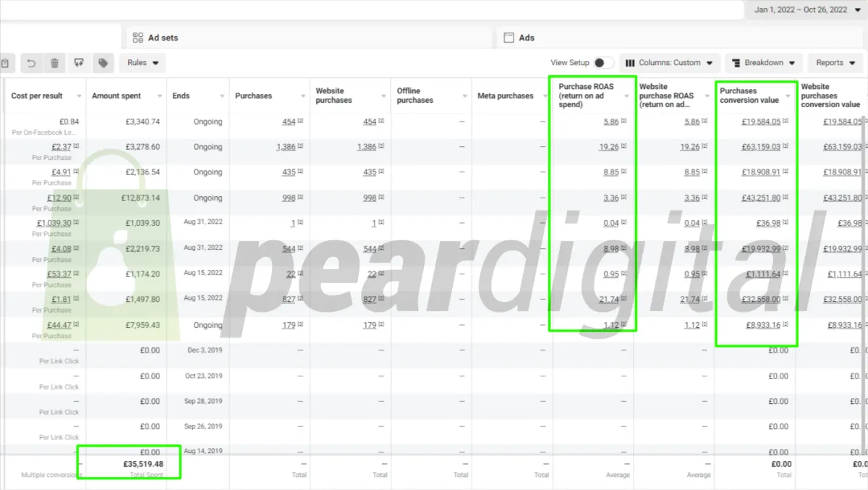Viewport: 868px width, 490px height.
Task: Click £63,159.03 in the Purchases conversion value column
Action: [761, 147]
